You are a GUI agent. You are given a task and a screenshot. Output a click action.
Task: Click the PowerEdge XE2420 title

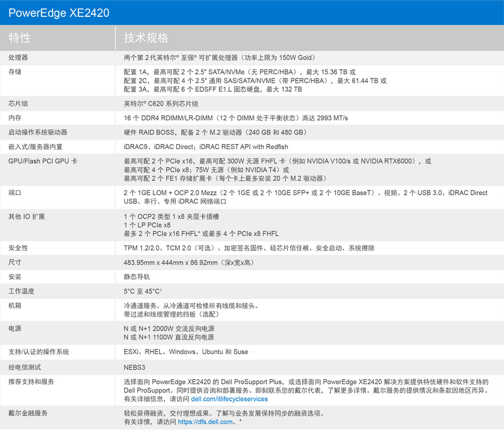(x=59, y=13)
